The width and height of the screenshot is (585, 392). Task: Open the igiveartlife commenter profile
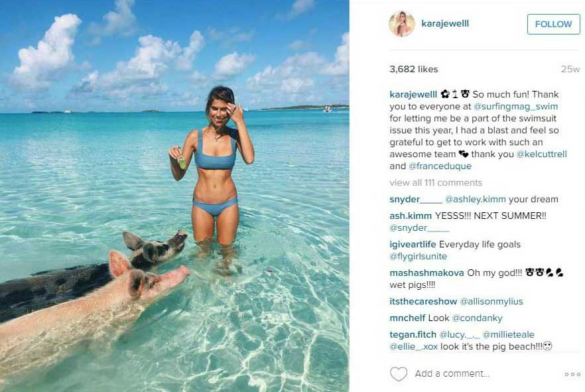[413, 245]
